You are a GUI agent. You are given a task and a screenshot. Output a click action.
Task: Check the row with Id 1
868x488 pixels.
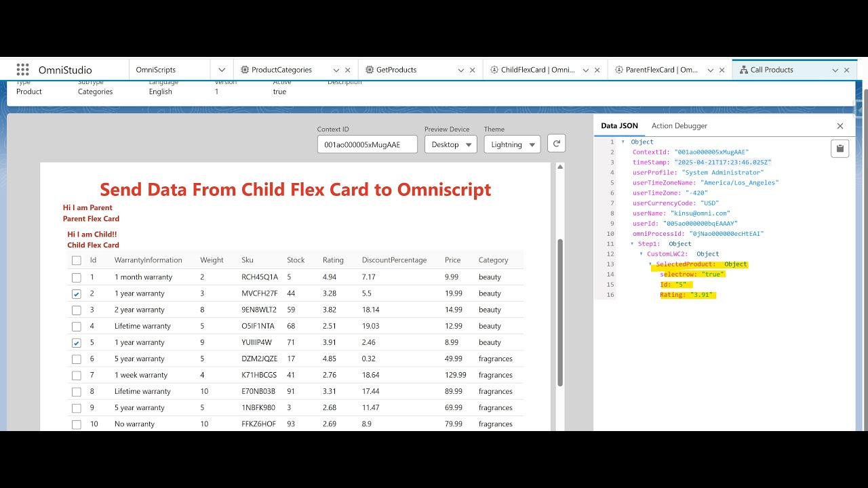pyautogui.click(x=77, y=277)
